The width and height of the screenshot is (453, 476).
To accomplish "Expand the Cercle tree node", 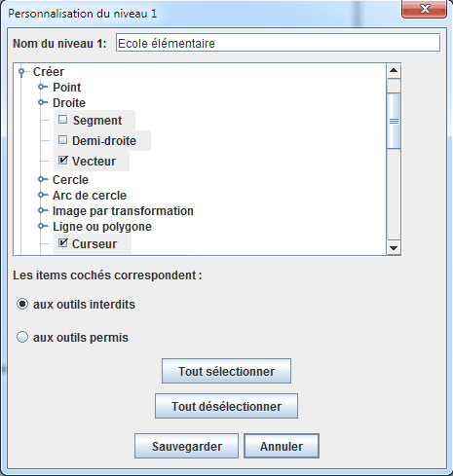I will 41,179.
